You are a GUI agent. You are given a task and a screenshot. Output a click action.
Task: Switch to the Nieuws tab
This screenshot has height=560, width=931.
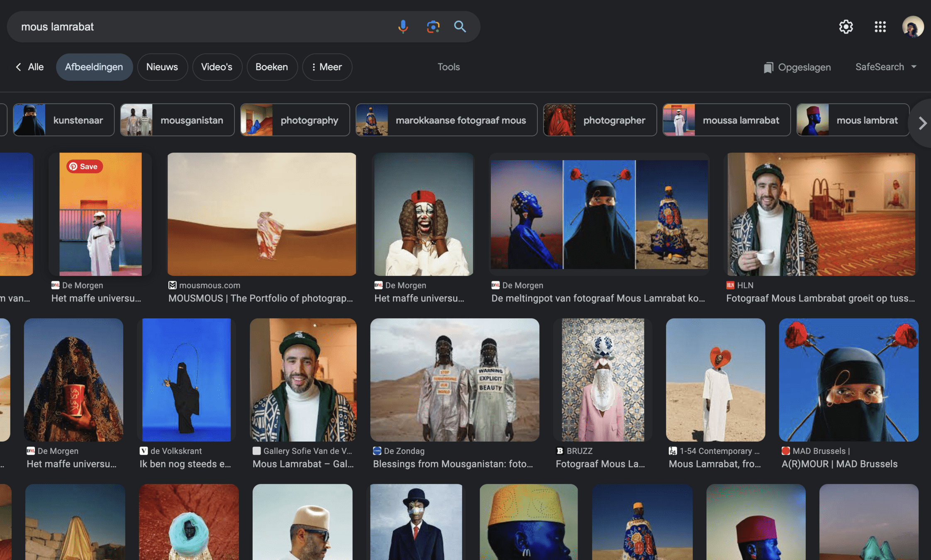(162, 67)
